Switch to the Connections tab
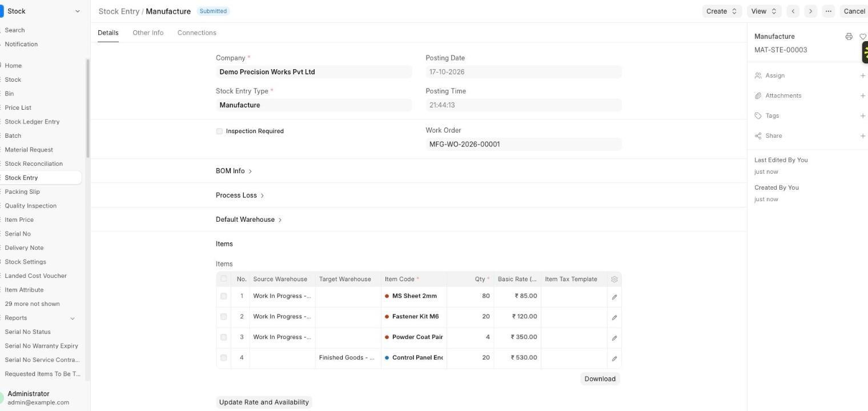Viewport: 868px width, 411px height. 197,33
